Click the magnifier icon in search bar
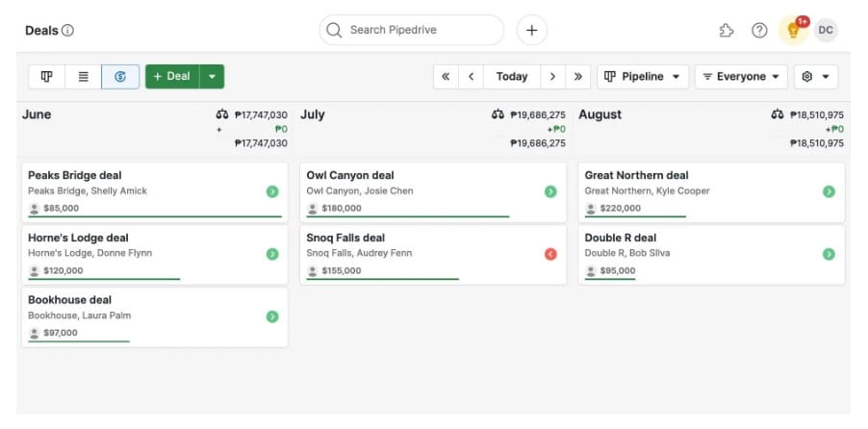Image resolution: width=868 pixels, height=429 pixels. [x=334, y=30]
